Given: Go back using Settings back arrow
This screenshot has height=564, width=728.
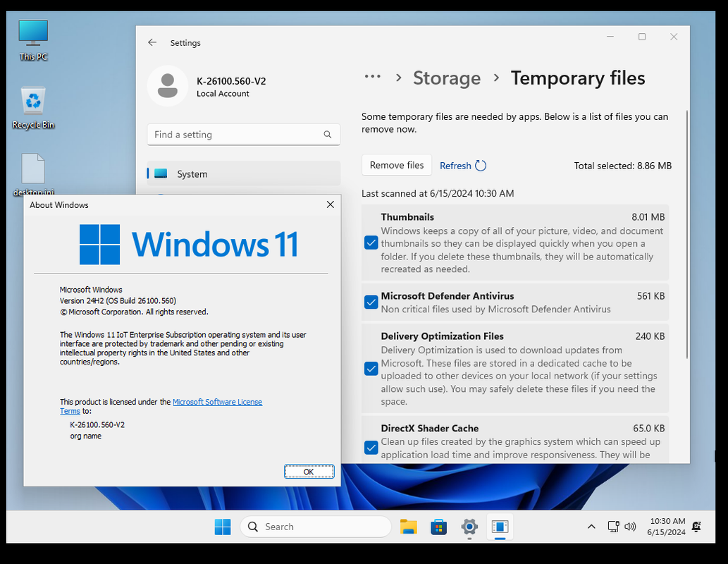Looking at the screenshot, I should [152, 43].
